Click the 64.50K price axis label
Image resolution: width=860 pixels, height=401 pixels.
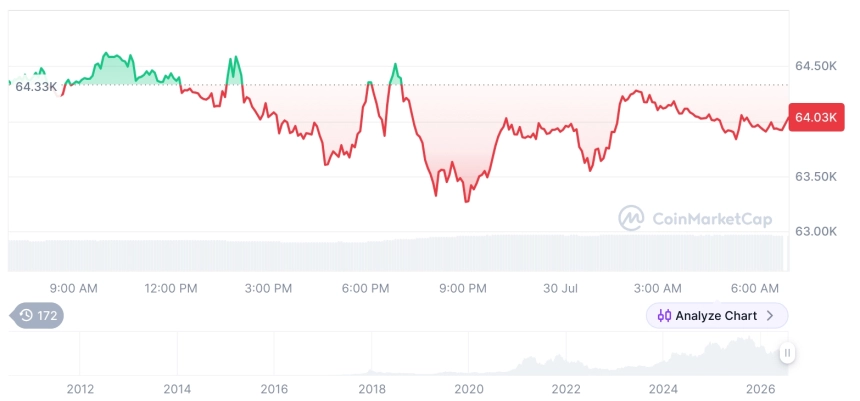click(816, 66)
